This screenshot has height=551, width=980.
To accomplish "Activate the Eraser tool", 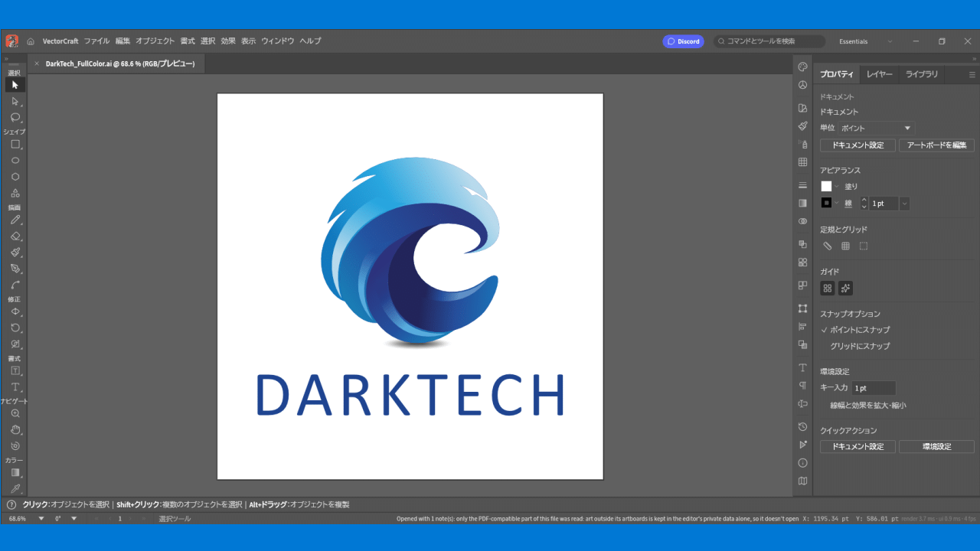I will point(15,236).
